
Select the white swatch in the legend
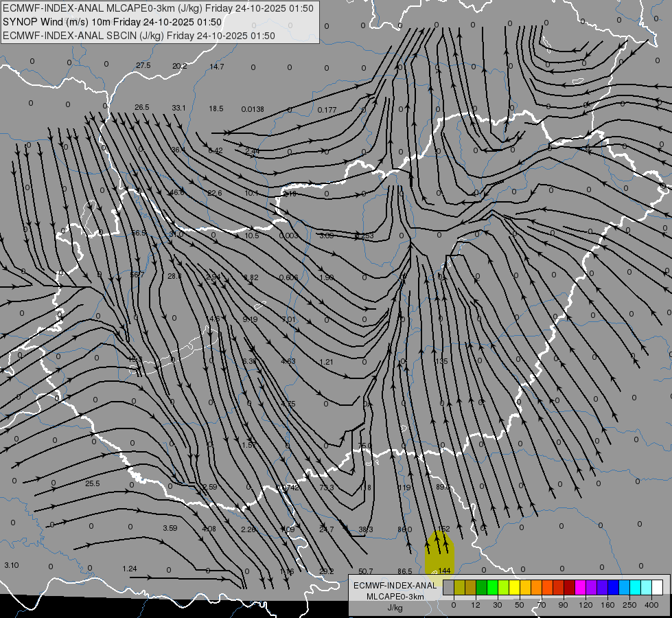coord(657,587)
